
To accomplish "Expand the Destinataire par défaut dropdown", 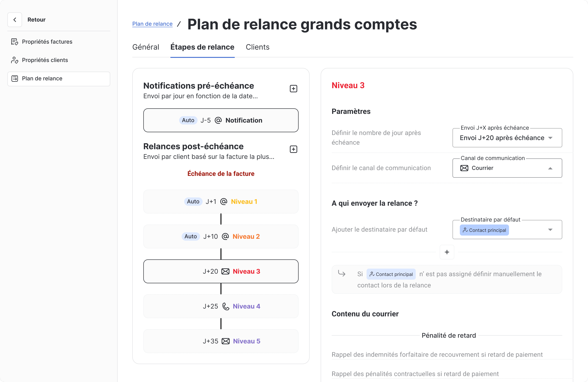I will pos(550,230).
